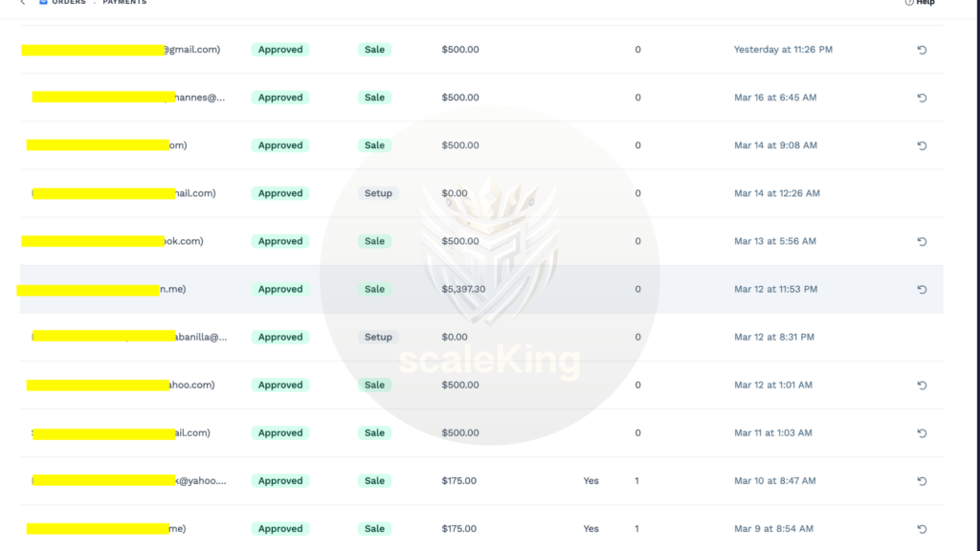
Task: Click Approved badge in Mar 9 at 8:54 AM row
Action: pyautogui.click(x=280, y=528)
